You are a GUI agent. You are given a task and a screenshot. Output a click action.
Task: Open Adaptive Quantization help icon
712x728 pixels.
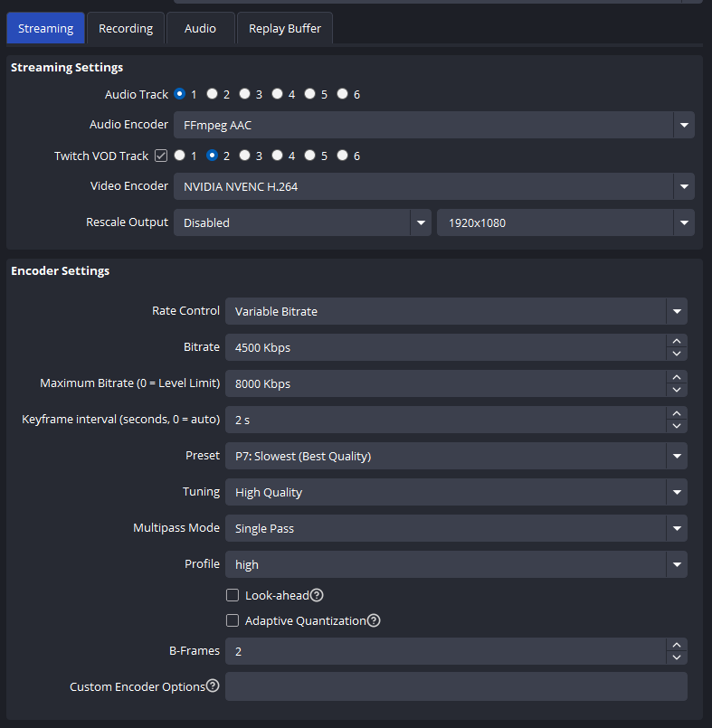[x=374, y=620]
